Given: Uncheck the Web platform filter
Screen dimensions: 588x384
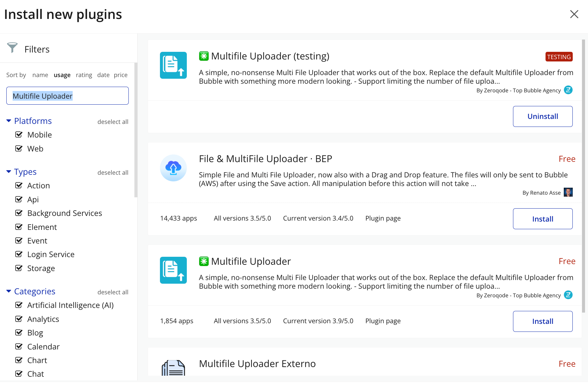Looking at the screenshot, I should [x=19, y=148].
